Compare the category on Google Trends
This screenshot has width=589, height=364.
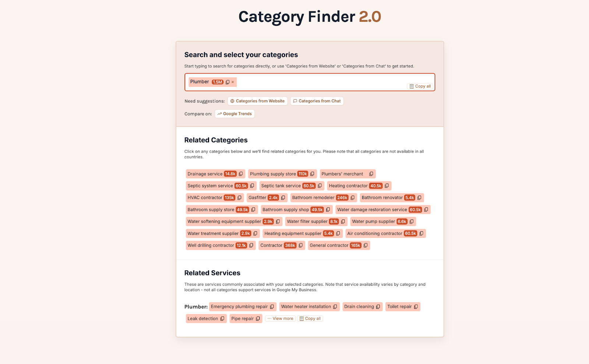point(234,114)
